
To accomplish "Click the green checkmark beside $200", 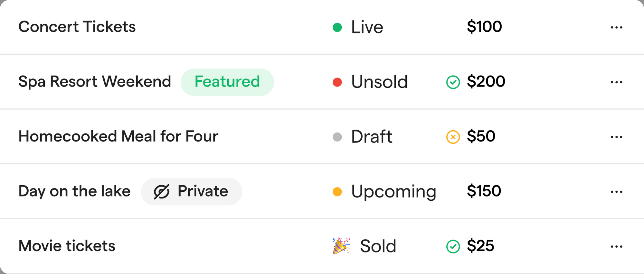I will tap(453, 82).
